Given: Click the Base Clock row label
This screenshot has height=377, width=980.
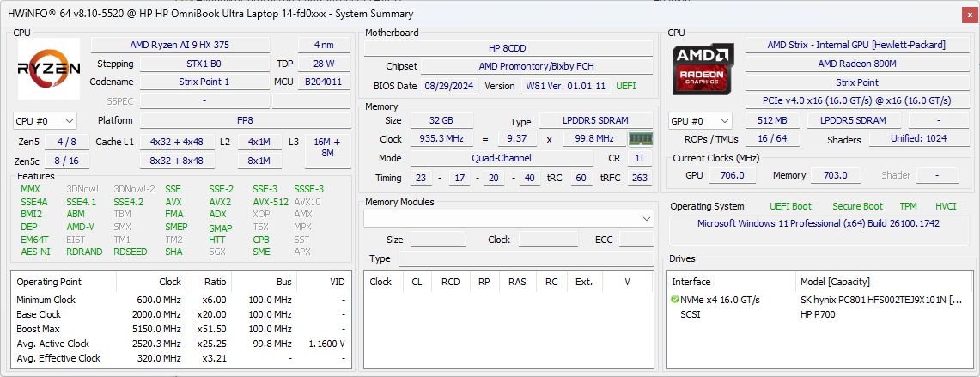Looking at the screenshot, I should (x=39, y=314).
